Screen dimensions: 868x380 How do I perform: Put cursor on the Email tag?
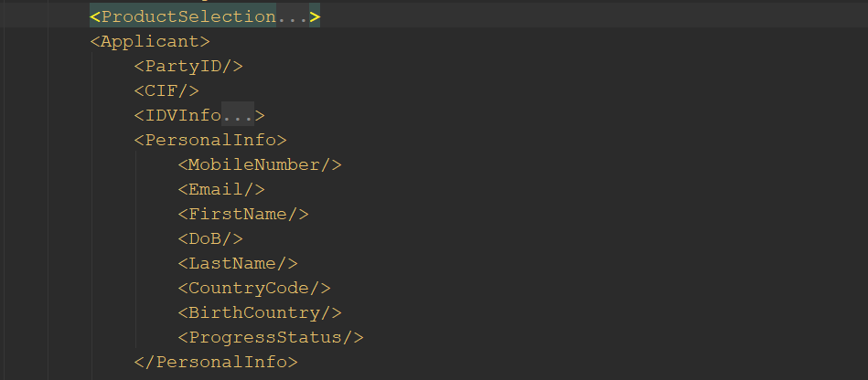click(x=221, y=189)
